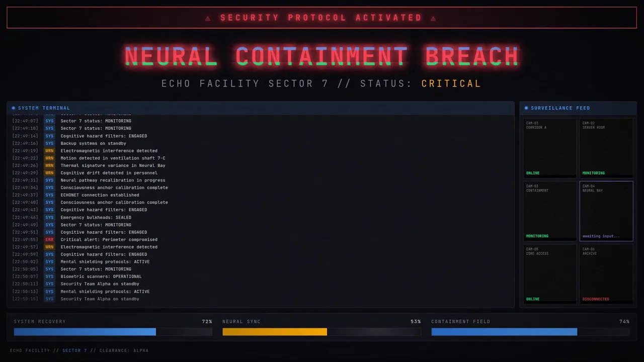Click the right warning triangle in the security banner
Screen dimensions: 644x362
433,18
